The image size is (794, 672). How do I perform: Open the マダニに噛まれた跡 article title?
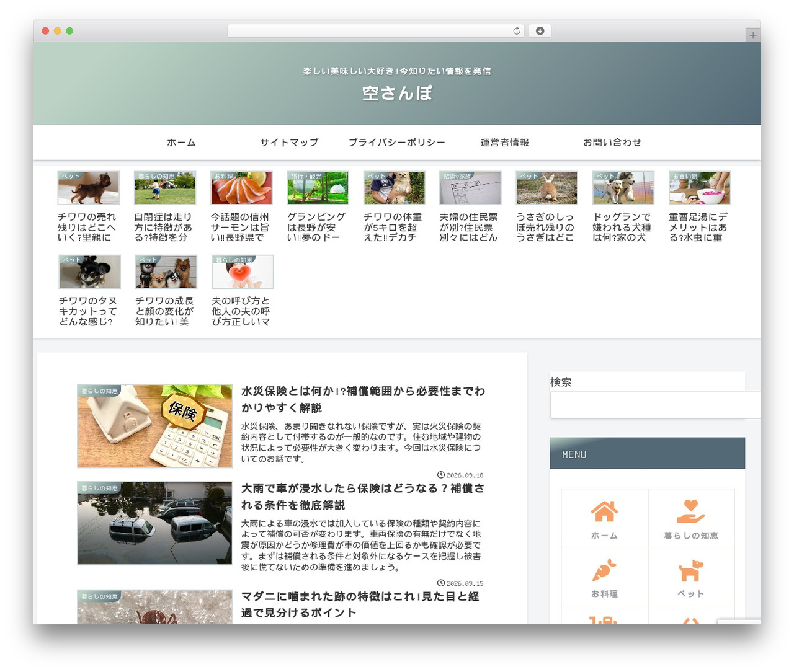tap(360, 604)
